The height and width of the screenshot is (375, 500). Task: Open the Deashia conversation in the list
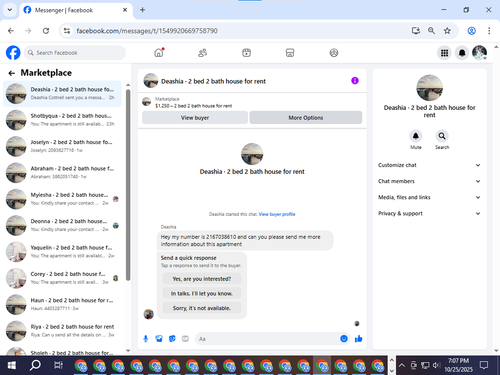coord(62,93)
